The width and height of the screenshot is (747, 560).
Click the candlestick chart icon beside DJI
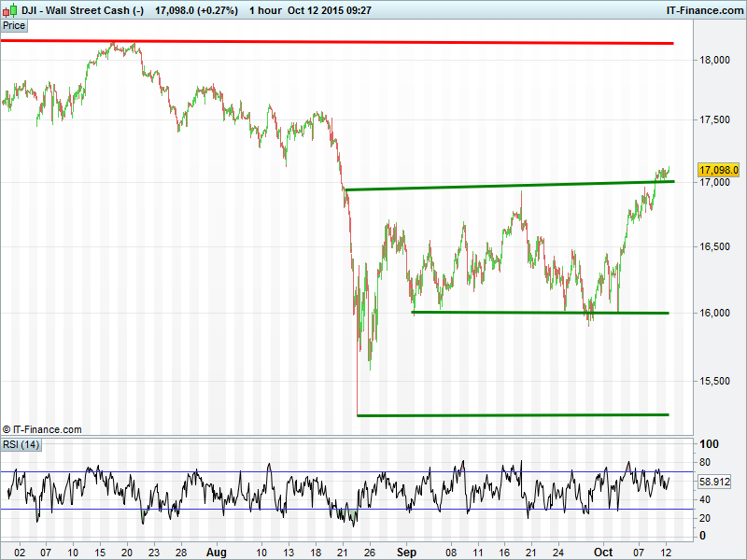pyautogui.click(x=10, y=10)
